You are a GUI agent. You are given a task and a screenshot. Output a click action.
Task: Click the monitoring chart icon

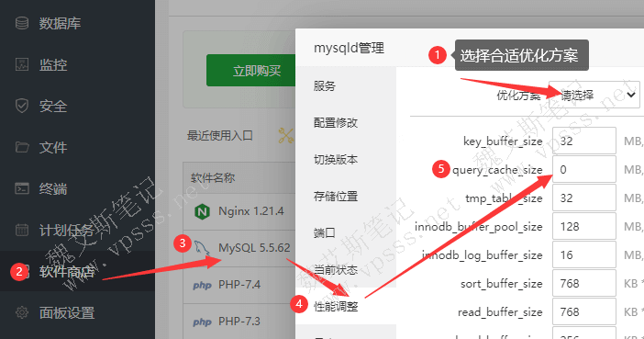(x=22, y=64)
